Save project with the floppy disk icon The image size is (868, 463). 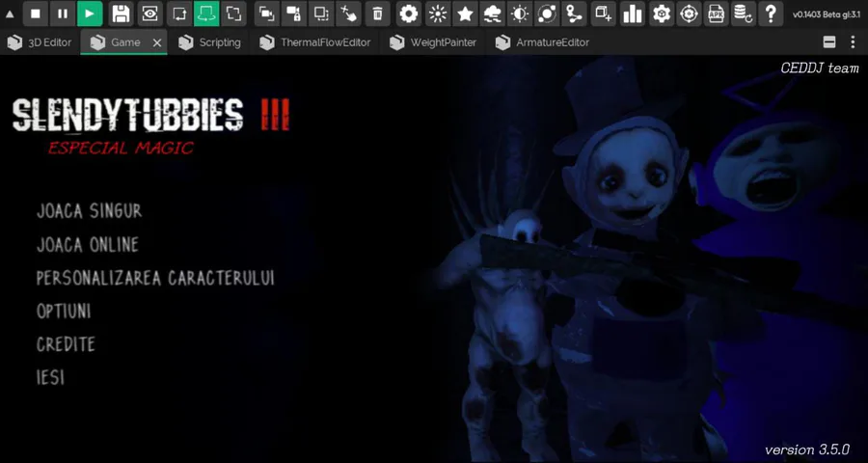[x=122, y=14]
